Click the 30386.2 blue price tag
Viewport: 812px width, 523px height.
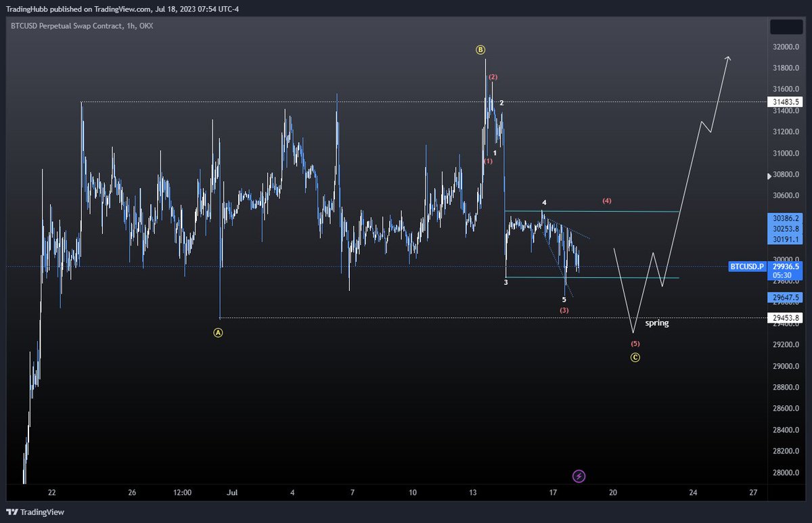(x=787, y=219)
